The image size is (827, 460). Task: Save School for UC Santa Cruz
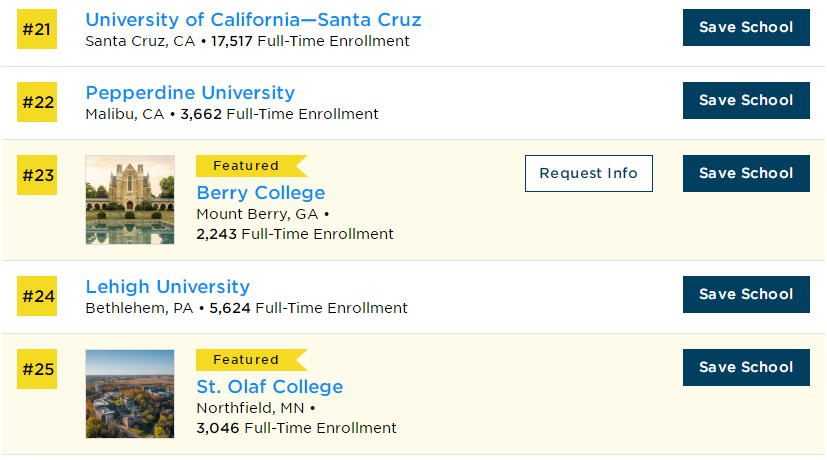(x=745, y=27)
